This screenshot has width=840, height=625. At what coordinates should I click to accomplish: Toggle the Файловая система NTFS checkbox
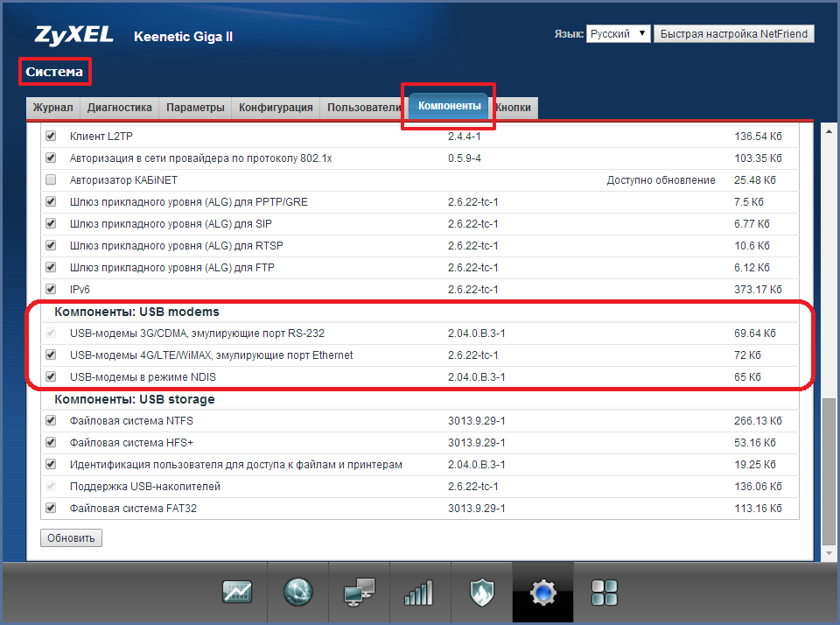click(51, 421)
